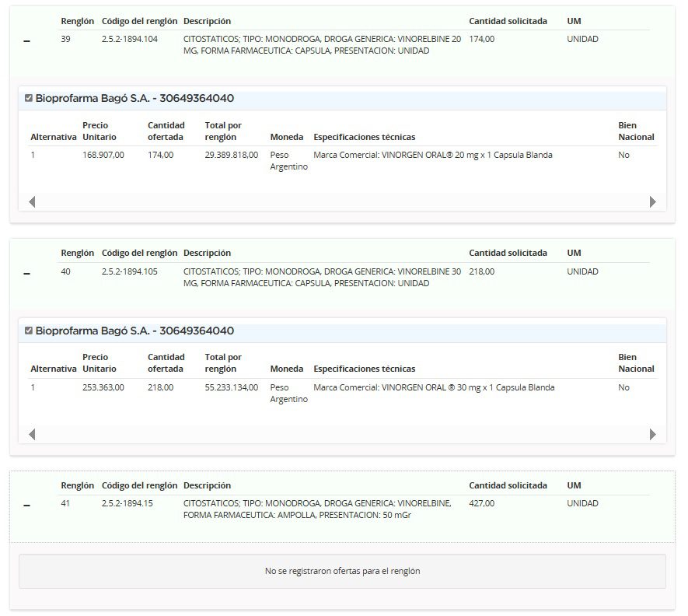Select the VINORGEN ORAL 30 mg specification text
688x616 pixels.
click(x=434, y=387)
